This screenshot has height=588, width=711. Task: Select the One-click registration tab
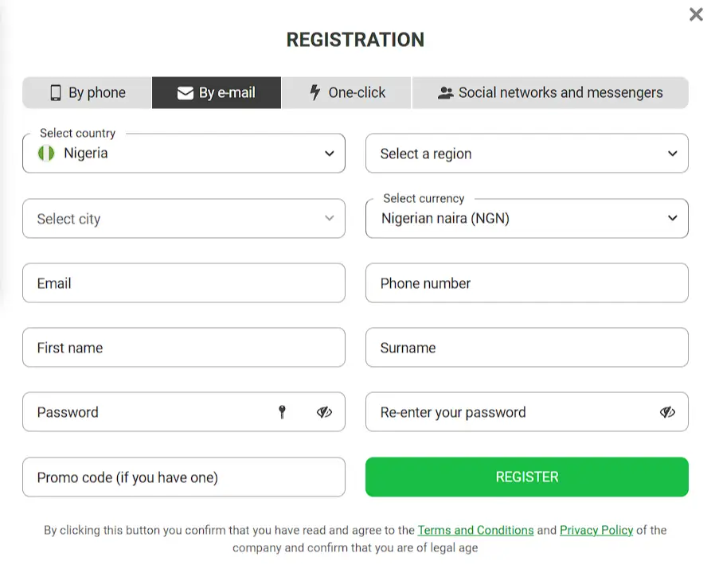[346, 92]
